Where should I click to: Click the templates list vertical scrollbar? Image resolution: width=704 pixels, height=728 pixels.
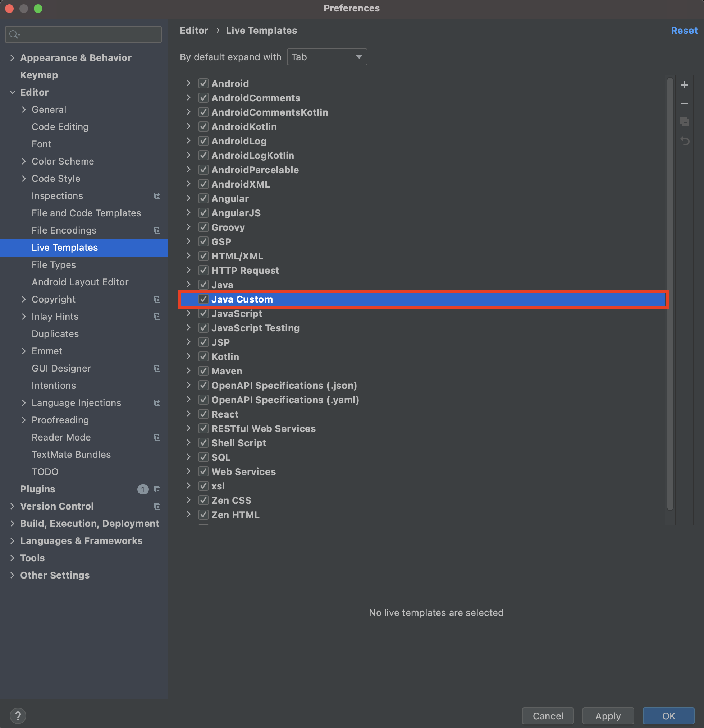tap(670, 294)
